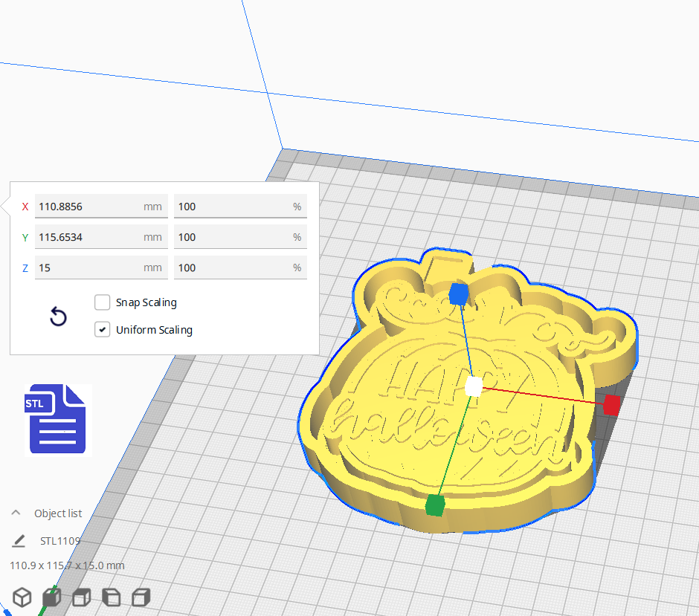Select the left side view cube icon
The height and width of the screenshot is (616, 699).
tap(111, 597)
